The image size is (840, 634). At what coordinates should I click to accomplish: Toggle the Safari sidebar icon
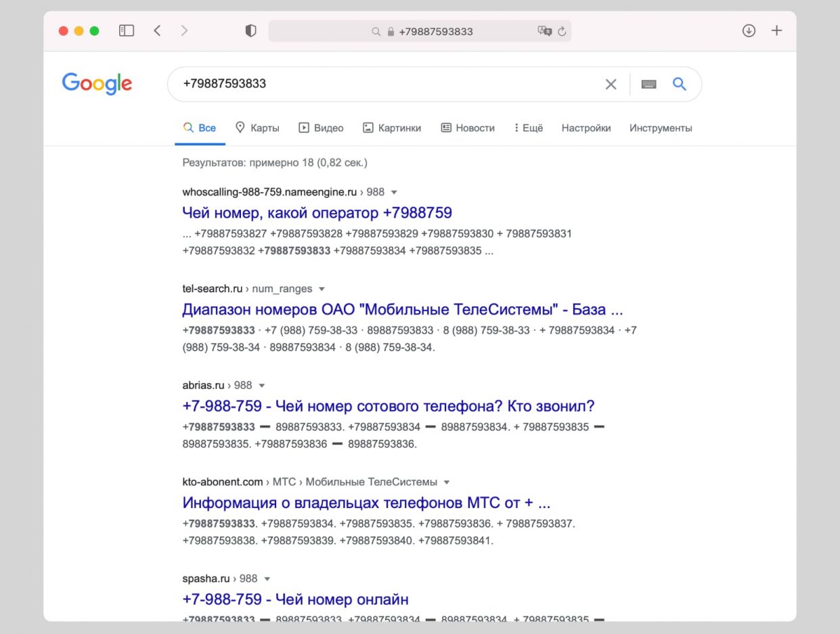tap(127, 30)
